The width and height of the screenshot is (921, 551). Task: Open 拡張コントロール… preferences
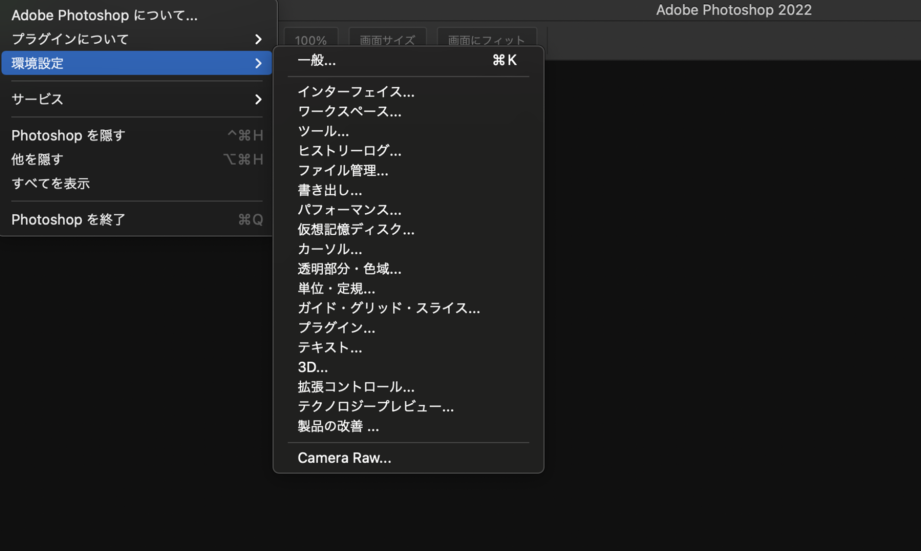[408, 387]
